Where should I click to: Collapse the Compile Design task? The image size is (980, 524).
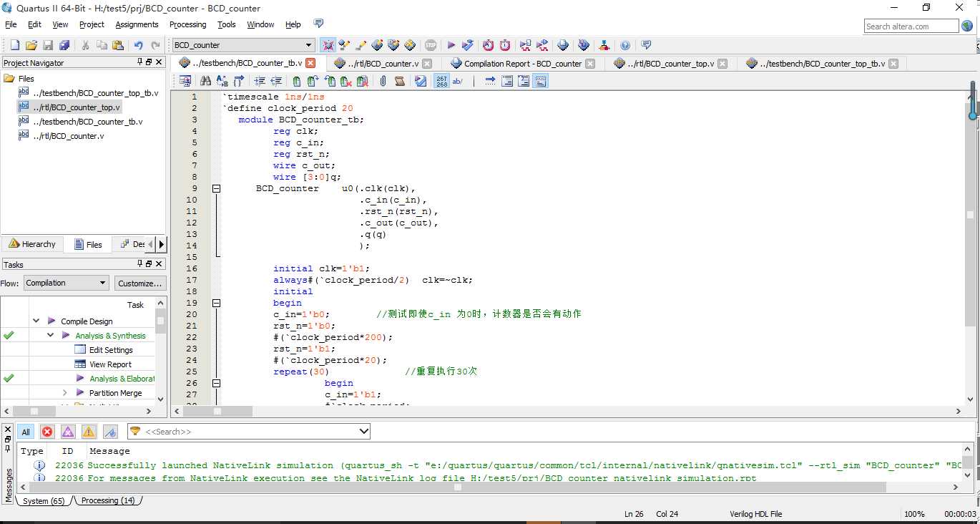click(36, 321)
